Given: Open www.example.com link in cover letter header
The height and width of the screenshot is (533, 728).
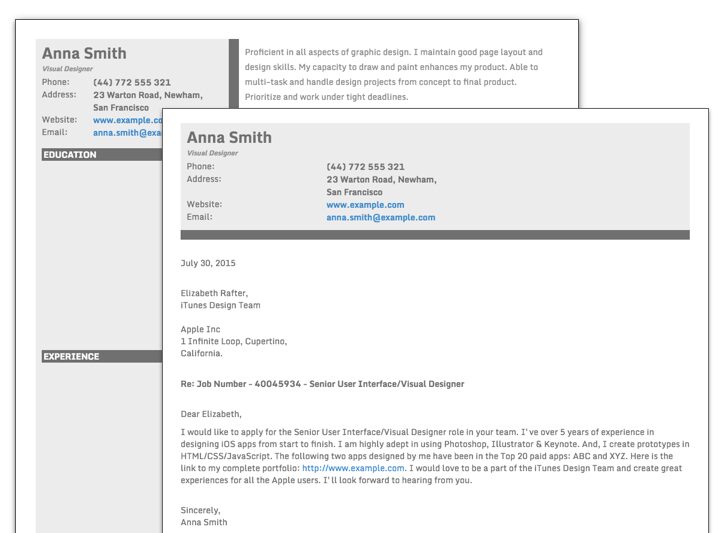Looking at the screenshot, I should [x=365, y=205].
